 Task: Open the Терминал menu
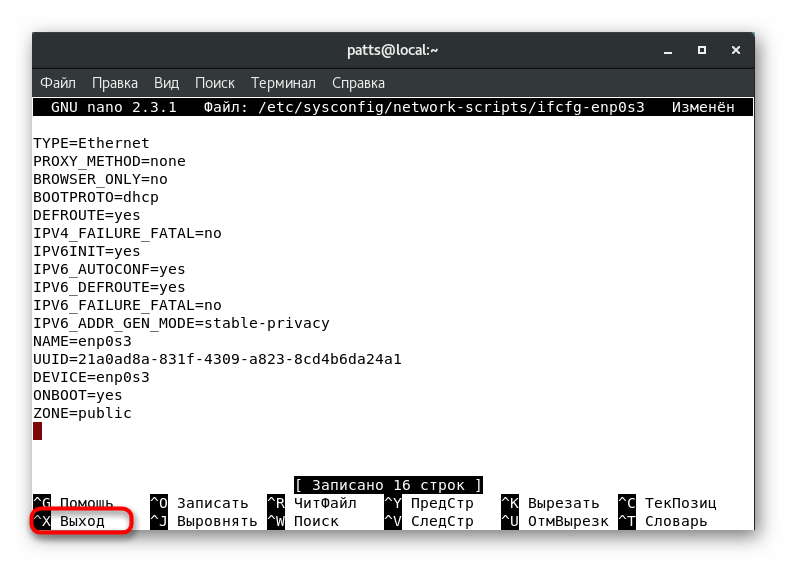[x=284, y=83]
